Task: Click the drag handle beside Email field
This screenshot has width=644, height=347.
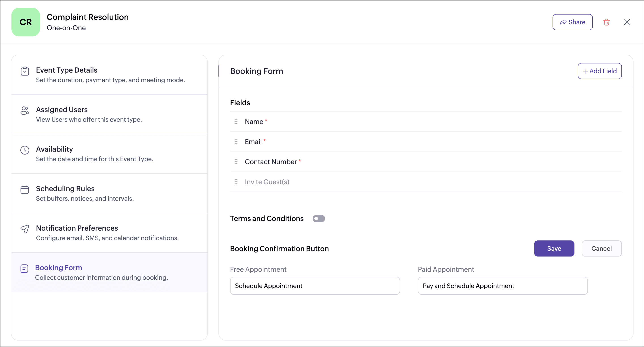Action: (236, 142)
